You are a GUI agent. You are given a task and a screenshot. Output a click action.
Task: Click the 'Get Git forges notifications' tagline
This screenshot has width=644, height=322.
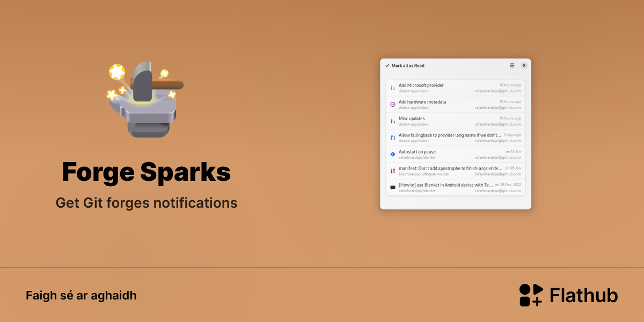click(147, 203)
